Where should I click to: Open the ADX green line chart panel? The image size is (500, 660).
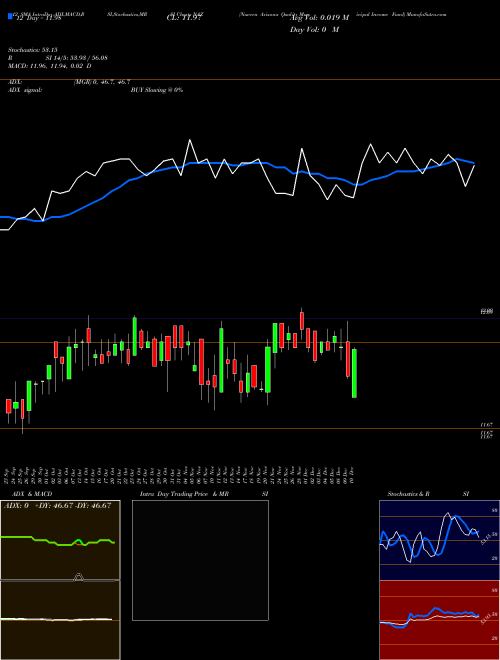60,540
